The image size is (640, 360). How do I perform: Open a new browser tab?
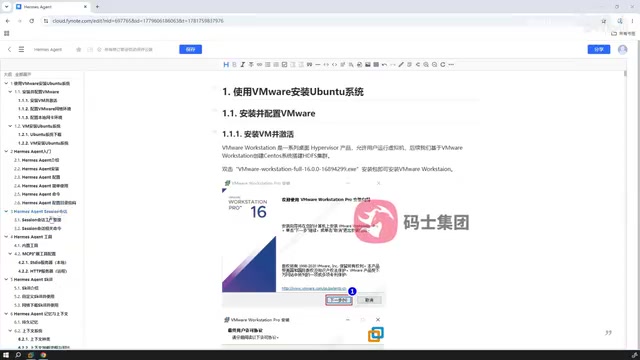click(97, 7)
